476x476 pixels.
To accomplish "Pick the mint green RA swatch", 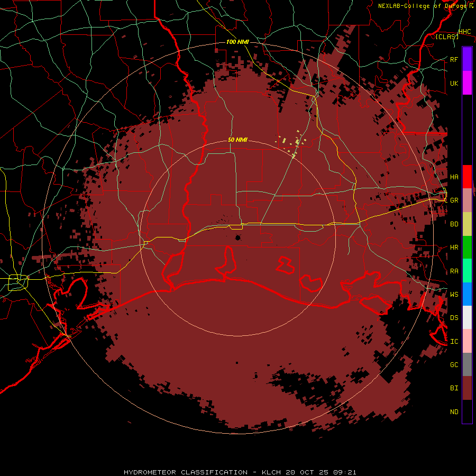I will [467, 271].
